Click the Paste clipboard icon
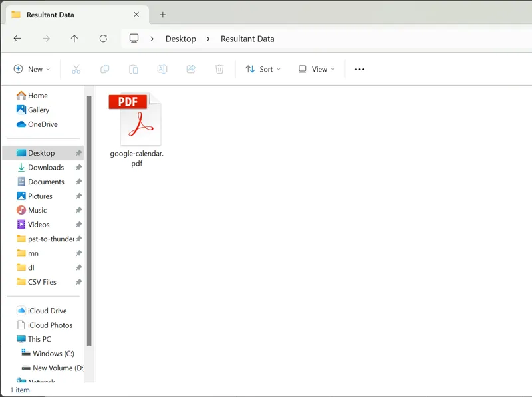This screenshot has width=532, height=397. point(133,69)
